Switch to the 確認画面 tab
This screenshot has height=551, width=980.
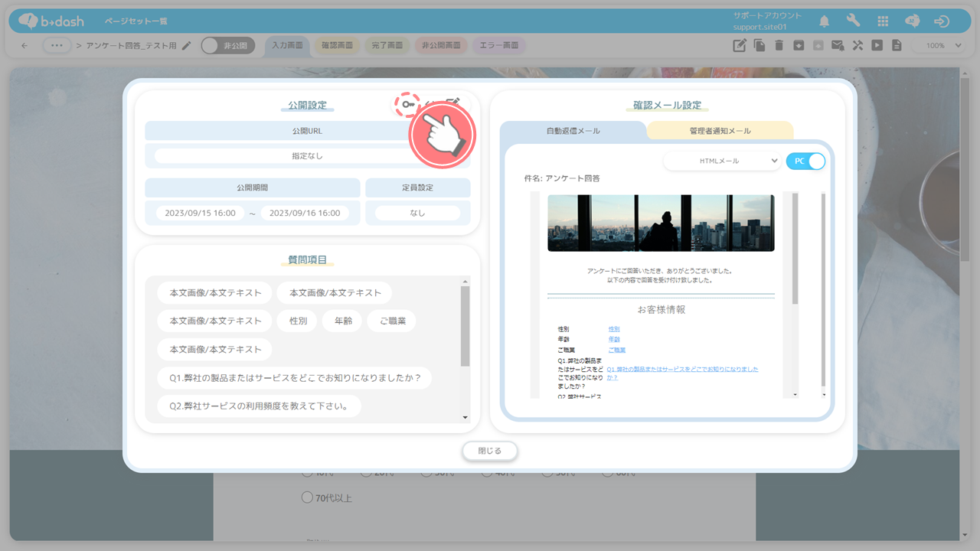point(337,46)
